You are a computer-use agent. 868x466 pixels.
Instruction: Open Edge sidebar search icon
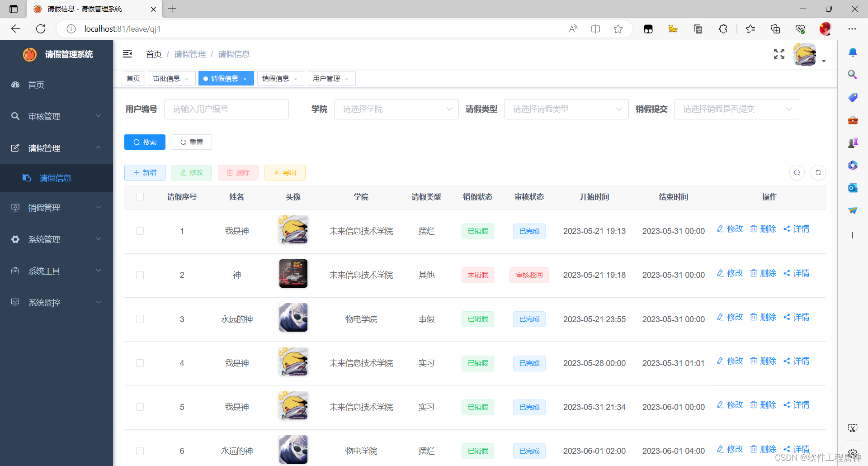coord(853,75)
